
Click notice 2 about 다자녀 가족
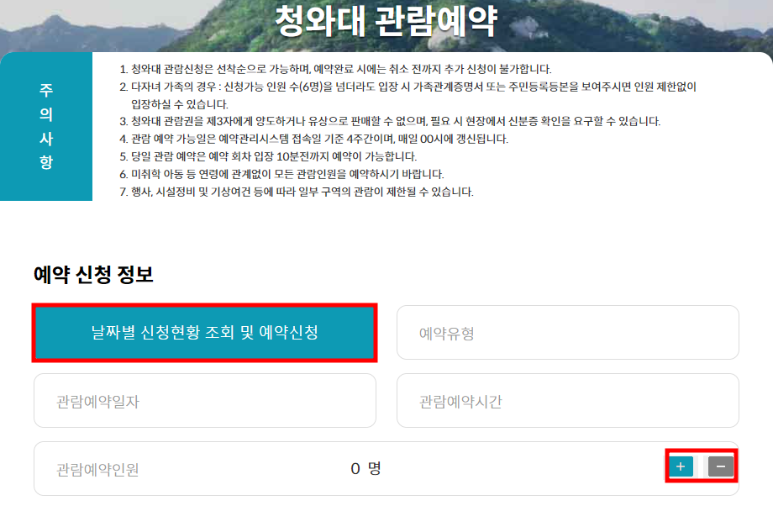pos(408,95)
